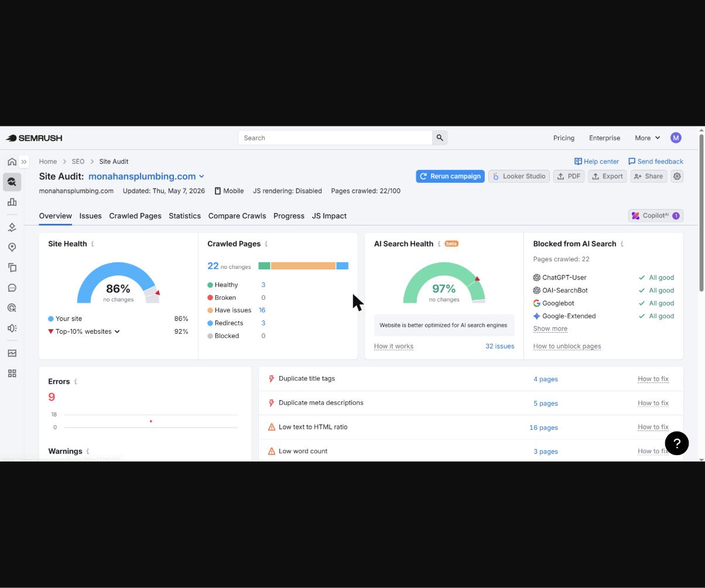
Task: Click Warnings info icon
Action: point(88,452)
